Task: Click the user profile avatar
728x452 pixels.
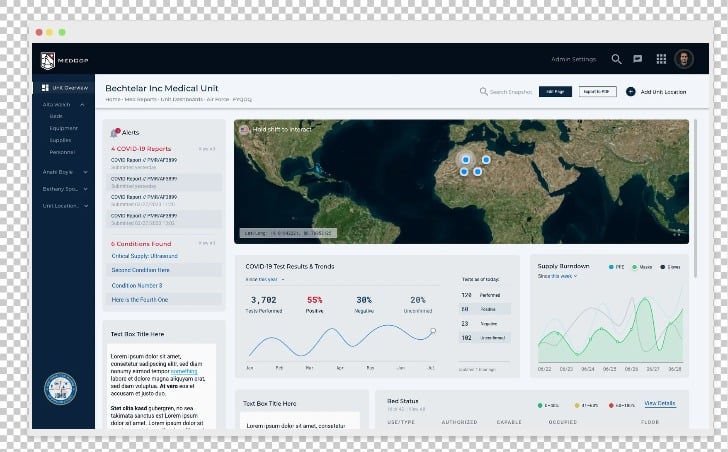Action: (684, 59)
